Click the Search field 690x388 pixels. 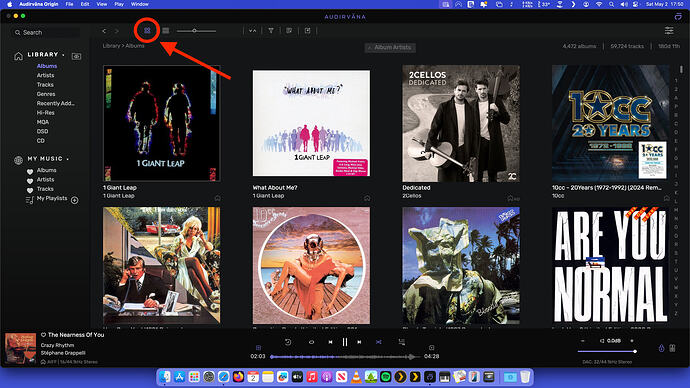pos(47,33)
